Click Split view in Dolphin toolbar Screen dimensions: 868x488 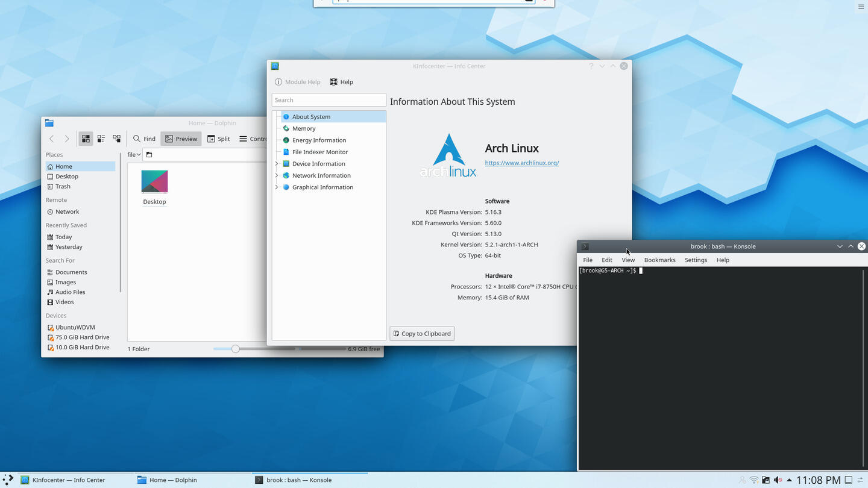[x=218, y=139]
